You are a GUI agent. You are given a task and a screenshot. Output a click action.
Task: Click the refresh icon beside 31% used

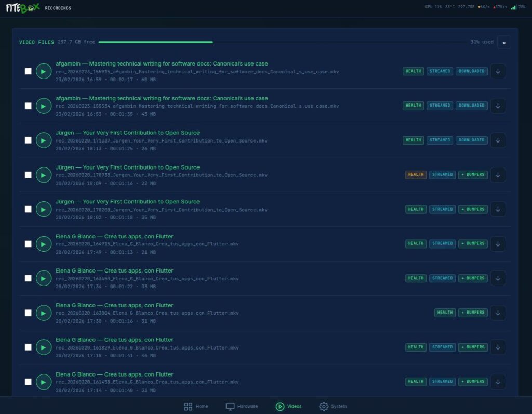[503, 42]
